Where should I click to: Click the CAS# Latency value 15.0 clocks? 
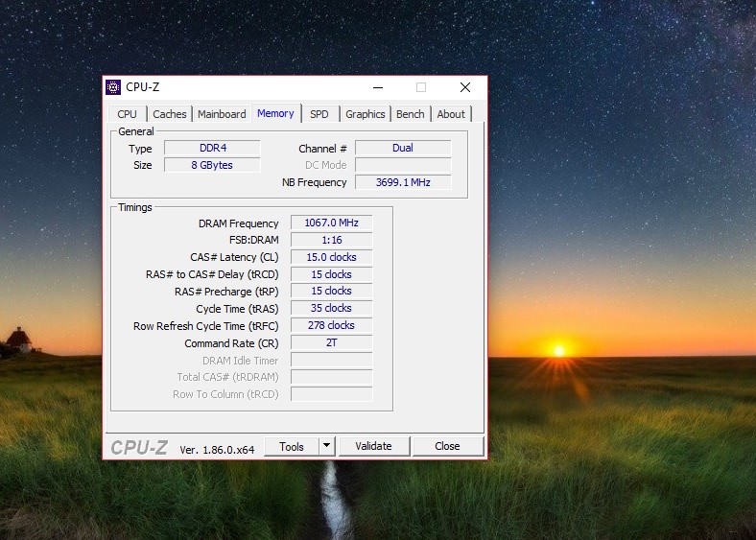(x=332, y=257)
